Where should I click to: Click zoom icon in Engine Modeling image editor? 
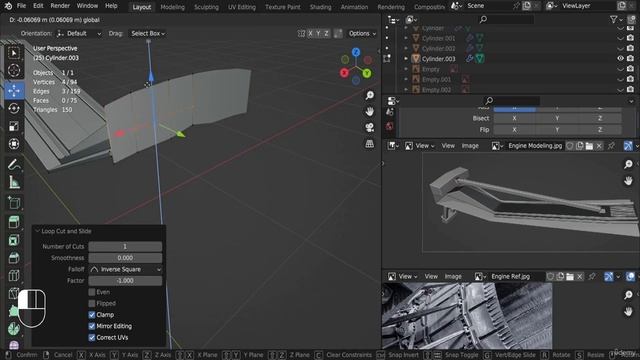pos(628,164)
